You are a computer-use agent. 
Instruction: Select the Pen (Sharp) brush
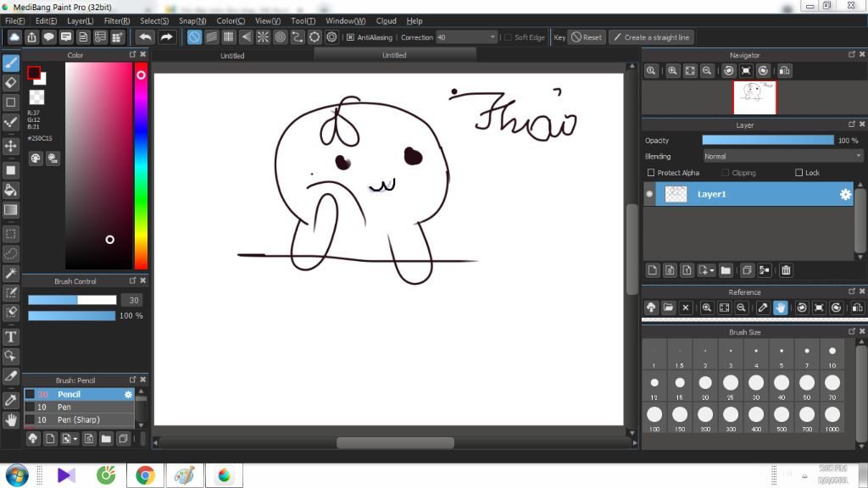[79, 420]
